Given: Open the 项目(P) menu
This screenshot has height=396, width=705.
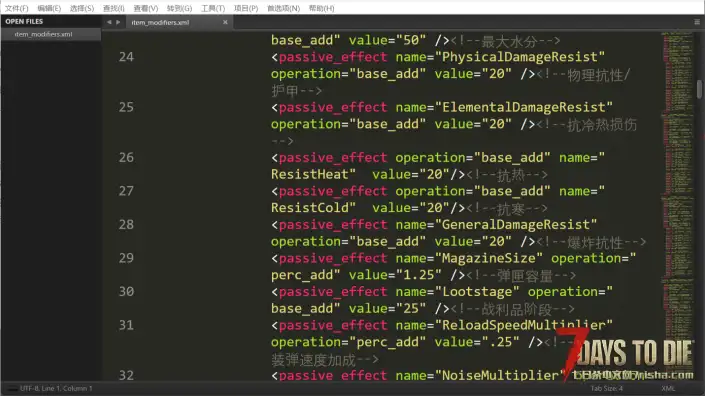Looking at the screenshot, I should [x=246, y=8].
